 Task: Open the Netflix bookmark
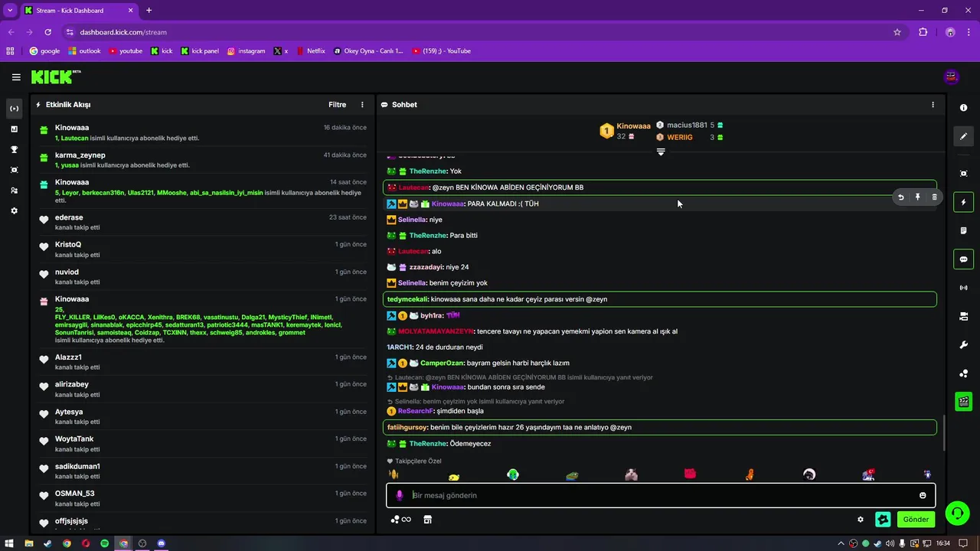click(309, 51)
